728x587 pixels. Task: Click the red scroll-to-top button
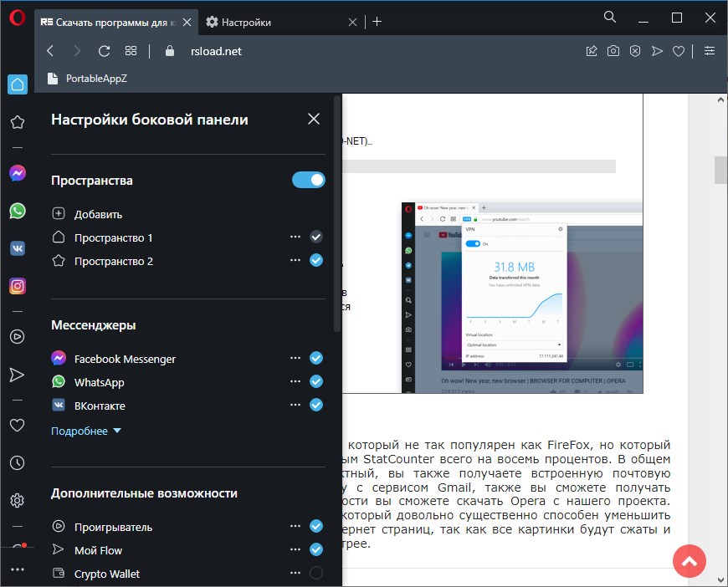click(x=690, y=561)
